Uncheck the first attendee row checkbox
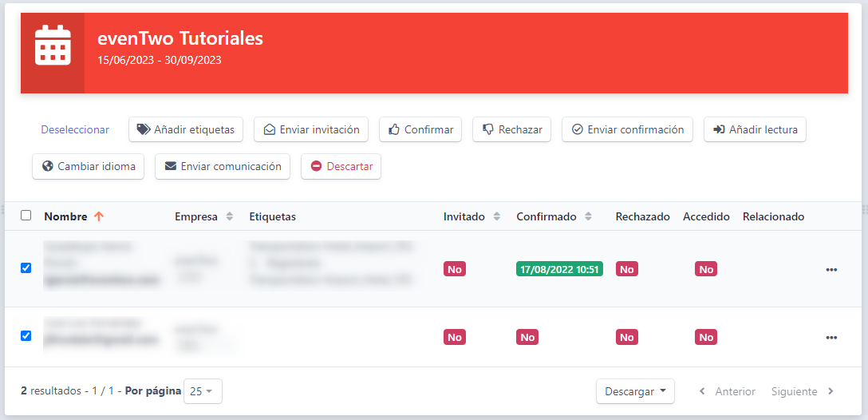 (26, 267)
